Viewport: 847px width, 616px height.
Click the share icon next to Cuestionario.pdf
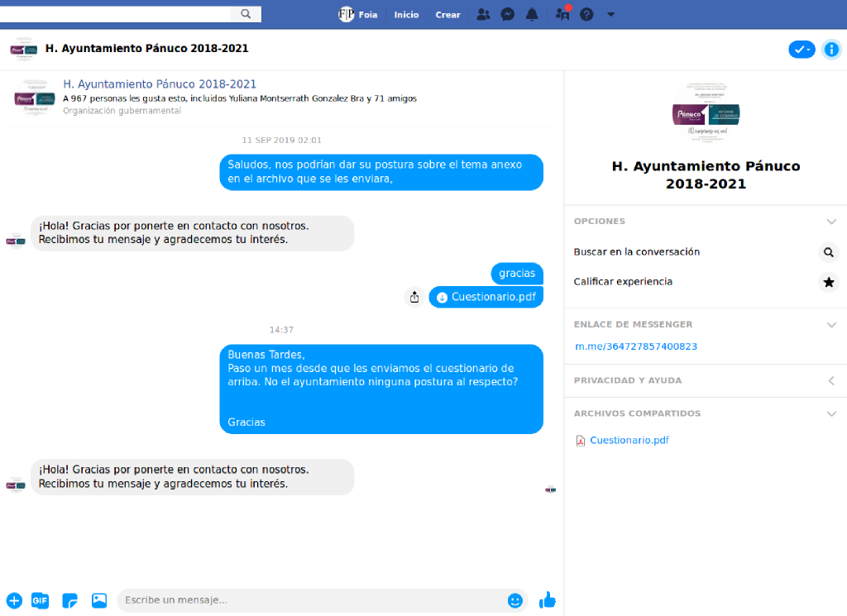click(414, 297)
